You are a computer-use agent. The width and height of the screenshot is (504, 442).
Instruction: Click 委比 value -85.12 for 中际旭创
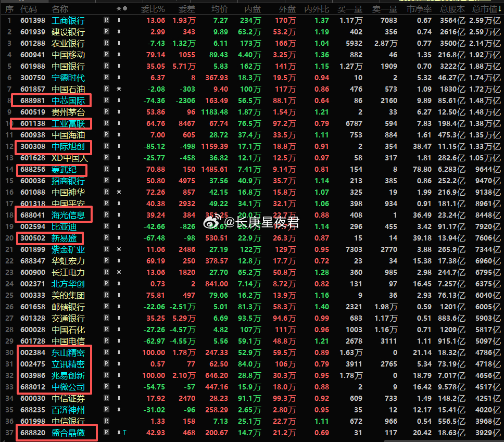154,146
